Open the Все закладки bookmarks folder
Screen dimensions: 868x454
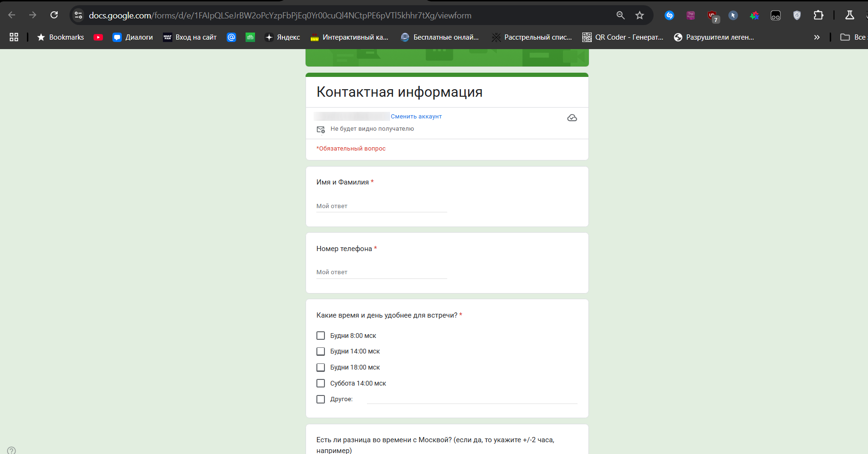point(853,37)
